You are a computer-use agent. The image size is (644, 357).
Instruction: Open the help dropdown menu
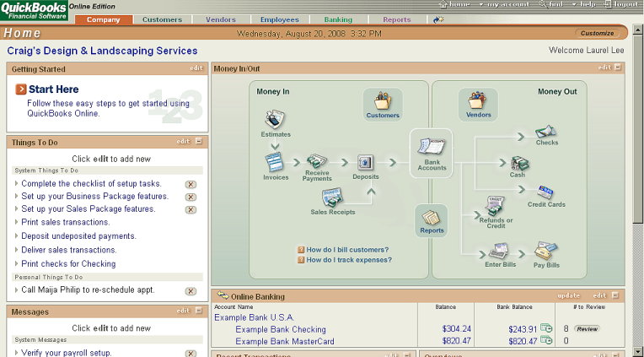point(584,4)
